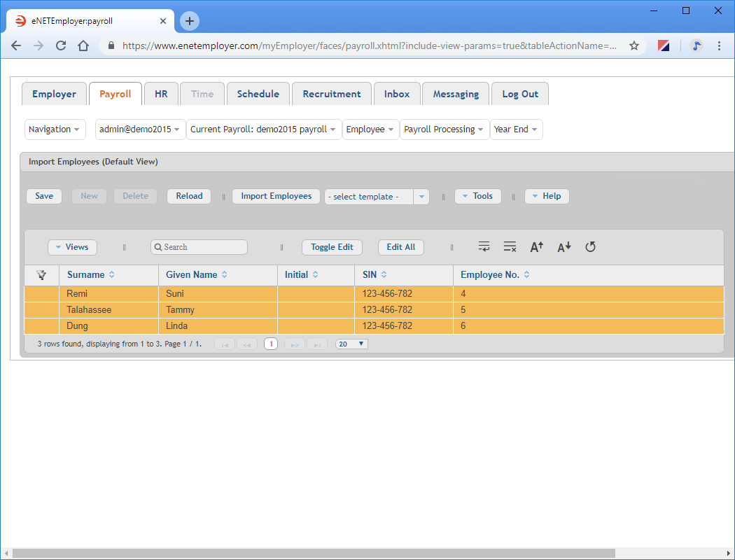
Task: Click the horizontal scrollbar right arrow
Action: tap(728, 554)
